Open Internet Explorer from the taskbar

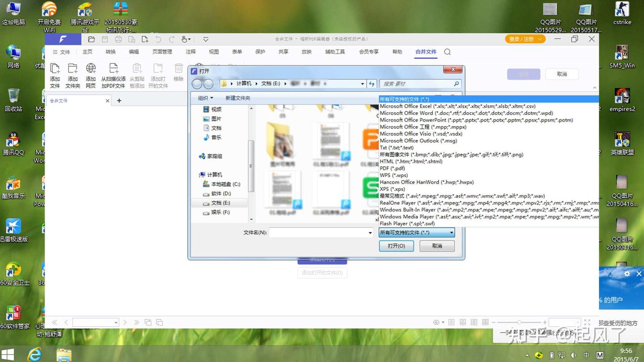tap(34, 354)
